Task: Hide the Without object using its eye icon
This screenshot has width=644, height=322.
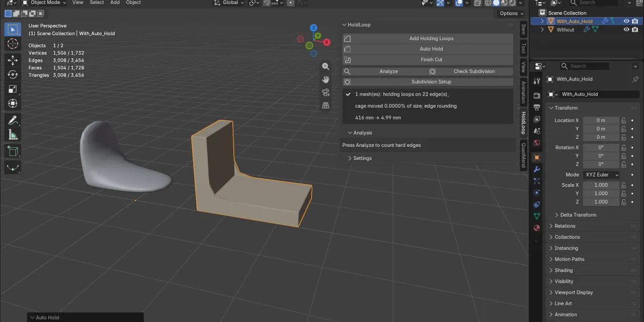Action: 626,30
